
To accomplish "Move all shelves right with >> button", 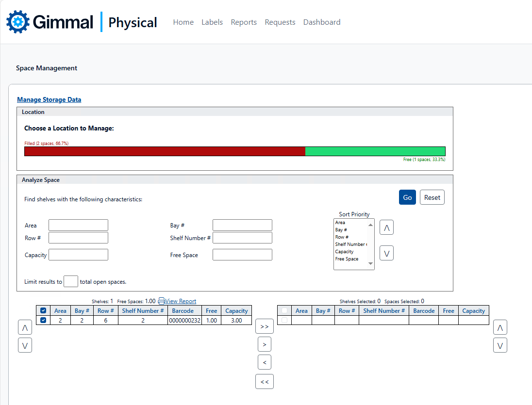I will pos(265,326).
